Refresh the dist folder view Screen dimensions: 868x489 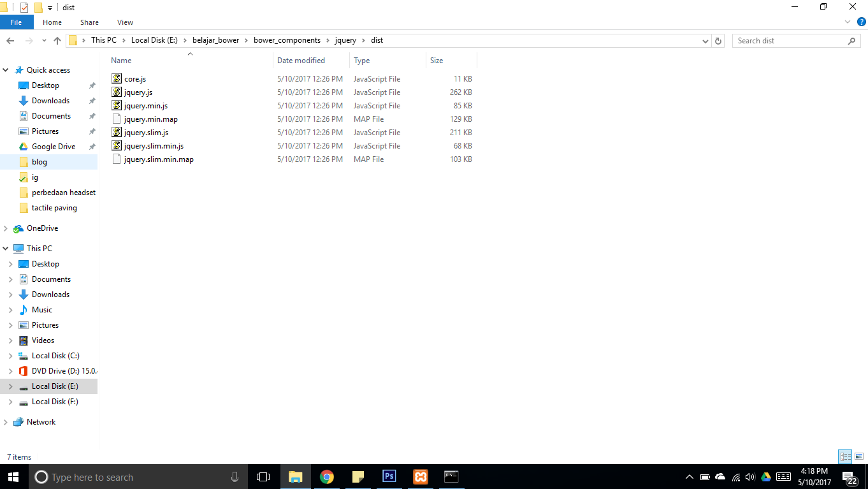pos(718,41)
